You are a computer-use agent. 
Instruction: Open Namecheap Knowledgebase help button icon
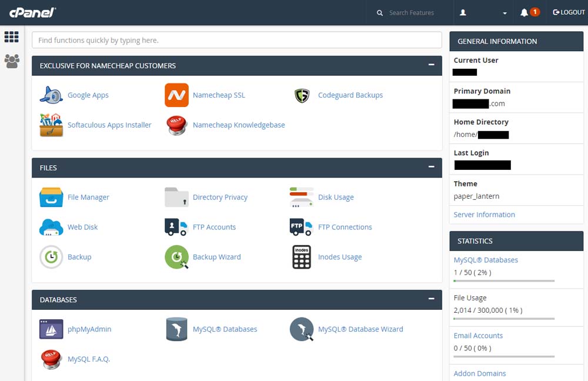tap(176, 125)
